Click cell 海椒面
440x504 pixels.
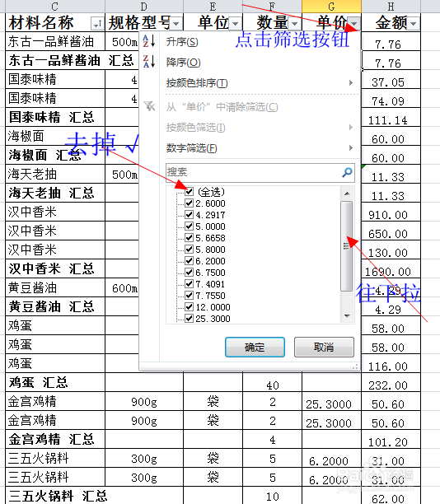point(55,136)
